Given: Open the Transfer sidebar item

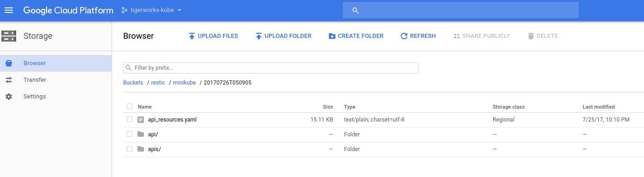Looking at the screenshot, I should pyautogui.click(x=56, y=80).
